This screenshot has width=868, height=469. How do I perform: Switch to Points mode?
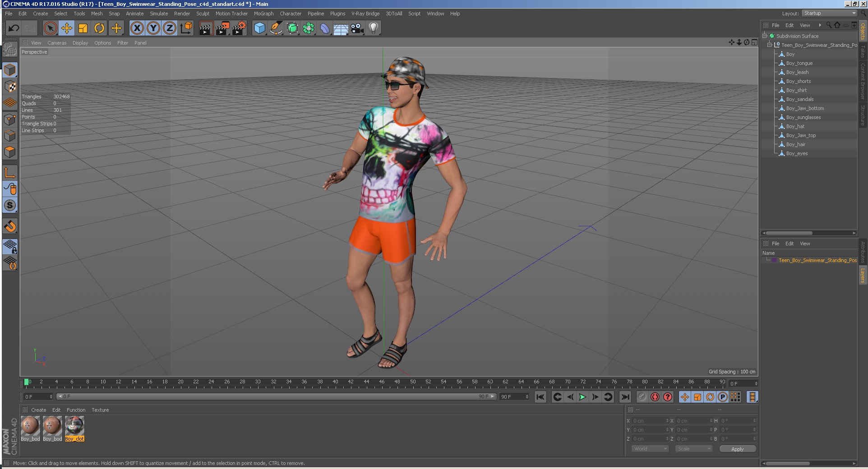click(10, 120)
